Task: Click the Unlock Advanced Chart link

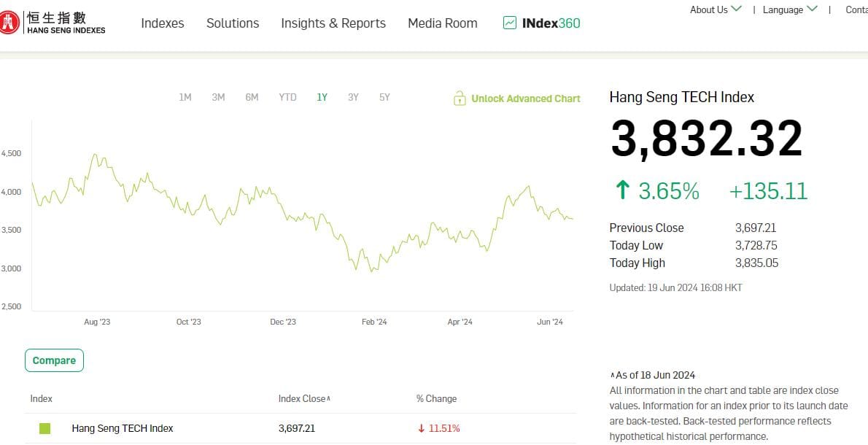Action: 525,98
